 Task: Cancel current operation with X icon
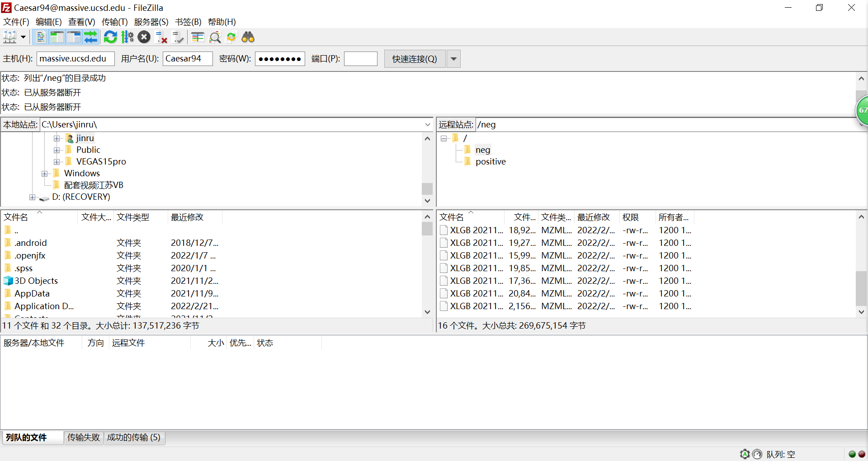click(144, 37)
